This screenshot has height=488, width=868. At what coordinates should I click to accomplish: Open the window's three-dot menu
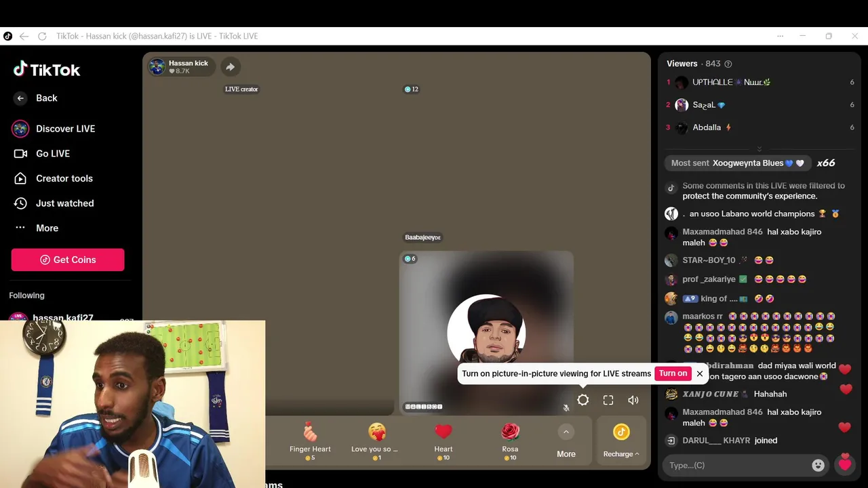click(781, 36)
